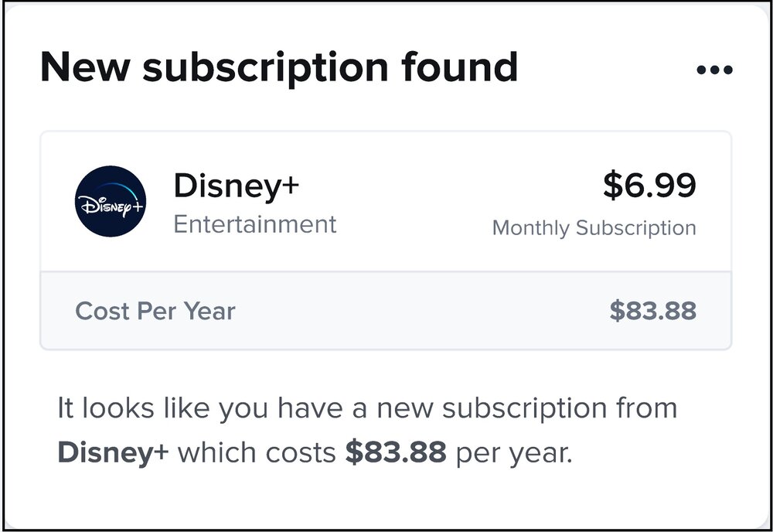The height and width of the screenshot is (532, 773).
Task: Click the word 'Year' in Cost Per Year
Action: [x=209, y=311]
